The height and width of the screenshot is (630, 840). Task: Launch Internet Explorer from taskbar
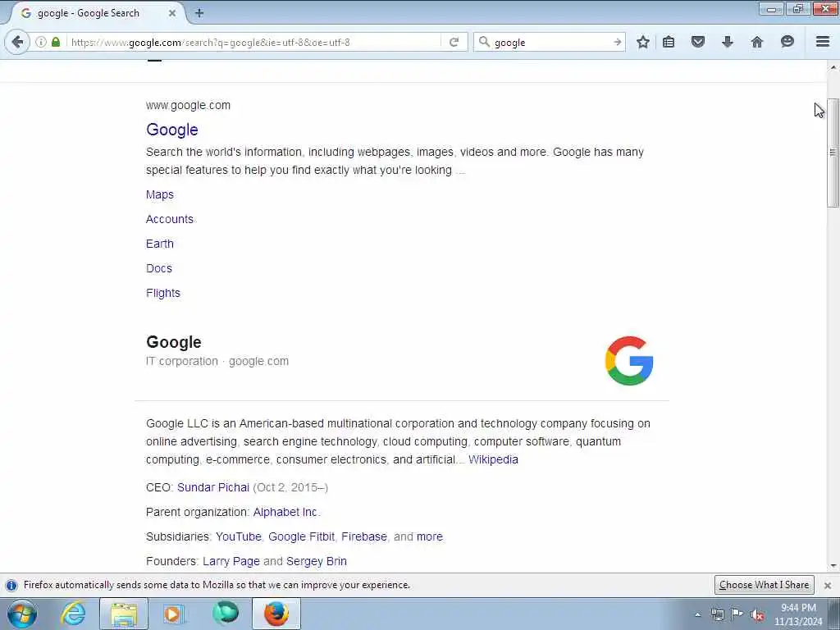pos(73,614)
